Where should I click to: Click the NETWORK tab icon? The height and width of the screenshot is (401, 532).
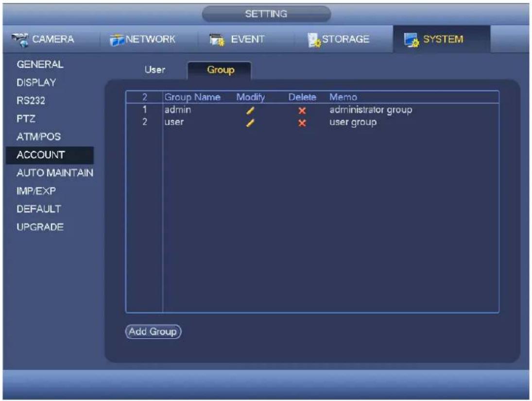click(x=117, y=40)
